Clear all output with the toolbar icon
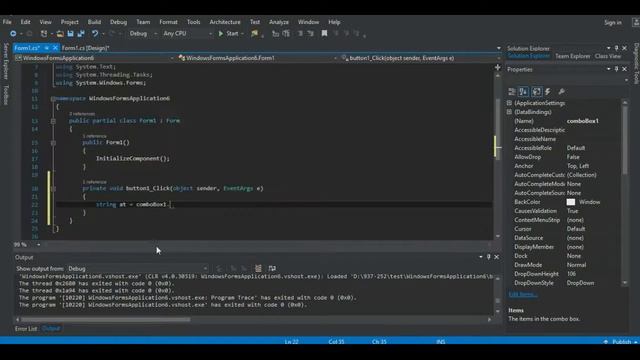 [x=258, y=268]
